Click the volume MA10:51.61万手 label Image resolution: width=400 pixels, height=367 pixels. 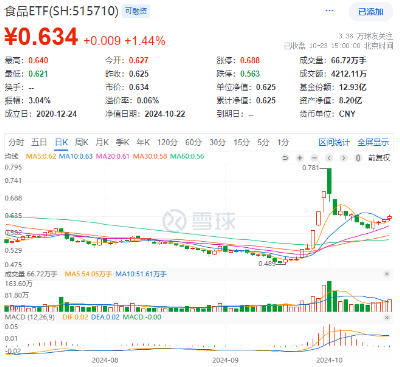click(x=141, y=274)
